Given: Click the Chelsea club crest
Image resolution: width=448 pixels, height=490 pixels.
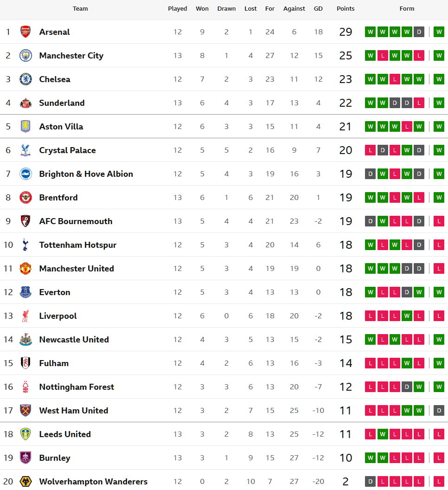Looking at the screenshot, I should click(26, 79).
